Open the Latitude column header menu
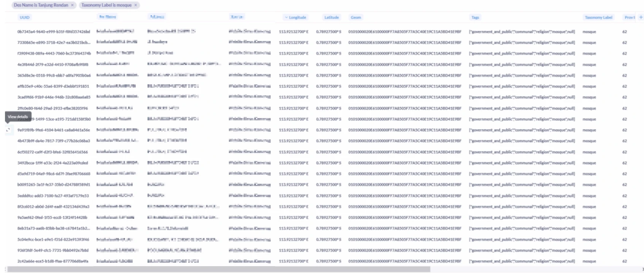This screenshot has width=644, height=273. click(331, 17)
